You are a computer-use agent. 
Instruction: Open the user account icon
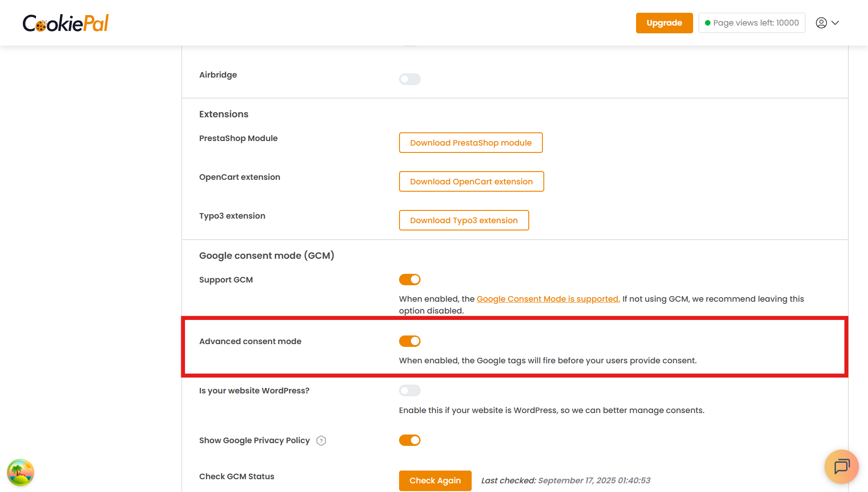pyautogui.click(x=821, y=22)
